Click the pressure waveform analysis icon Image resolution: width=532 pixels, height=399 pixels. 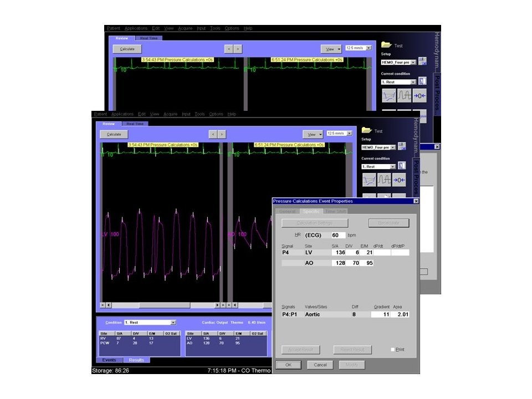point(370,180)
